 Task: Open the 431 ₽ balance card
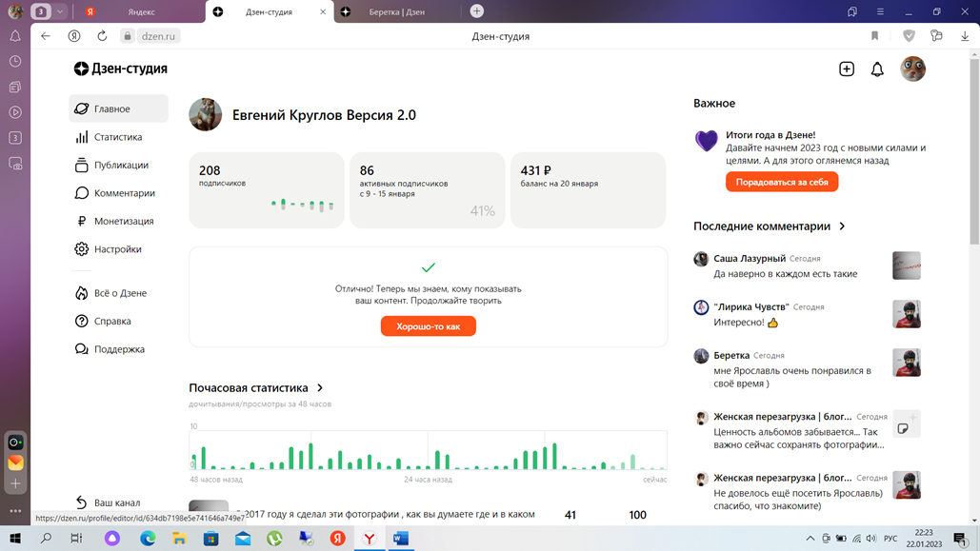(x=589, y=190)
